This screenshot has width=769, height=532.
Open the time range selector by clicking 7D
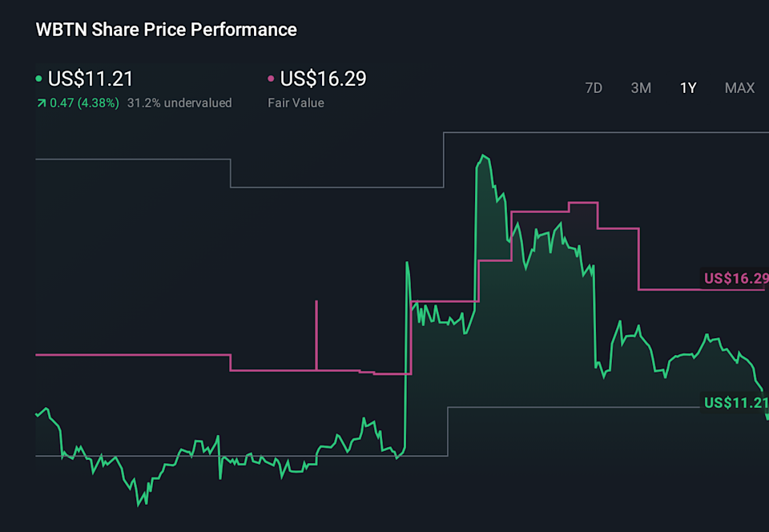(x=594, y=88)
